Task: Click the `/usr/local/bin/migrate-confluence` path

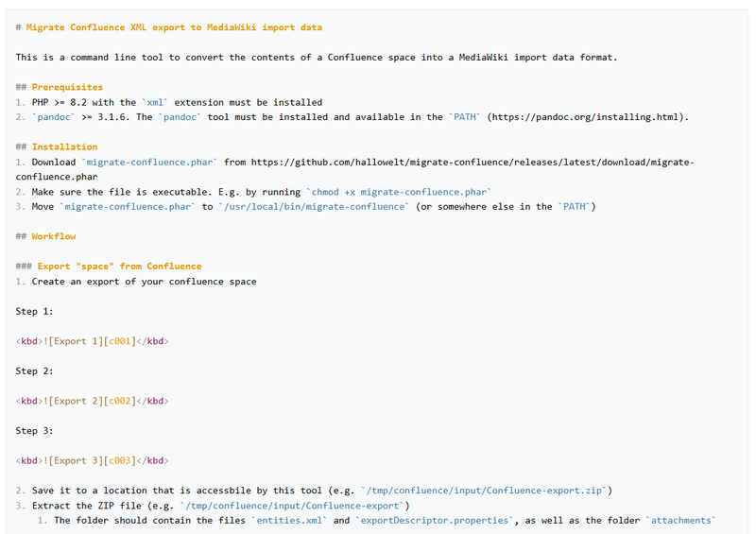Action: coord(314,206)
